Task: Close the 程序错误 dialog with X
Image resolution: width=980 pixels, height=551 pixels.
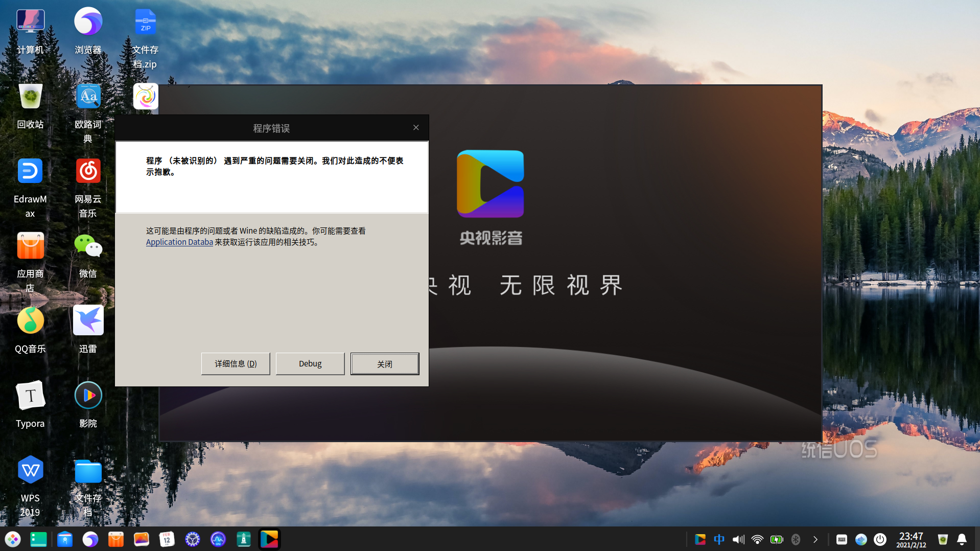Action: [416, 128]
